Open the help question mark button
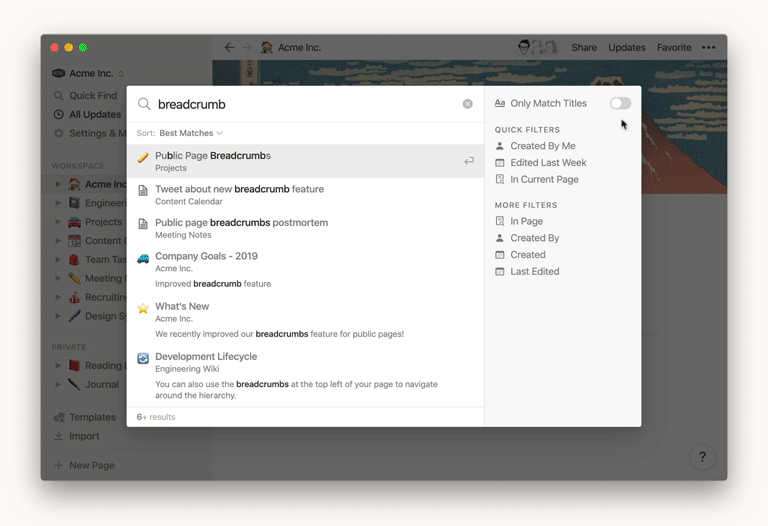The image size is (768, 526). (702, 457)
